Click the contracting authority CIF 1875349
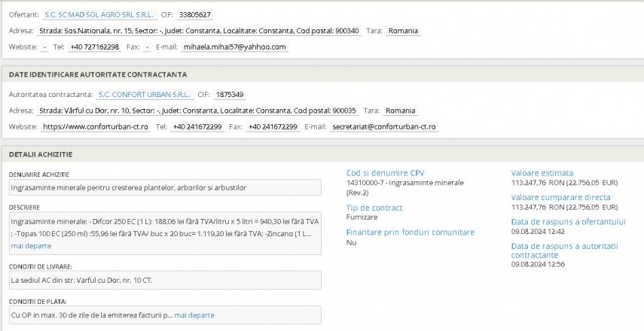The height and width of the screenshot is (331, 644). coord(230,95)
